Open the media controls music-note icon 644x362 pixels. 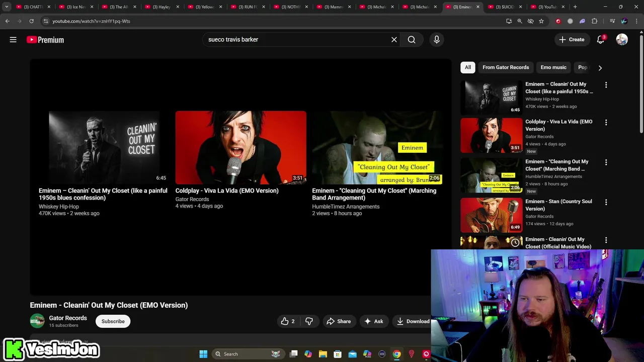point(612,21)
